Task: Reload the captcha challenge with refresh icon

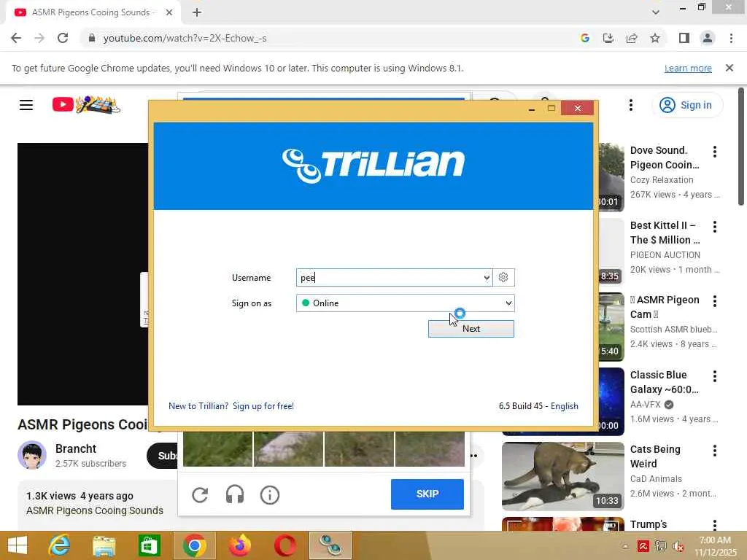Action: point(200,495)
